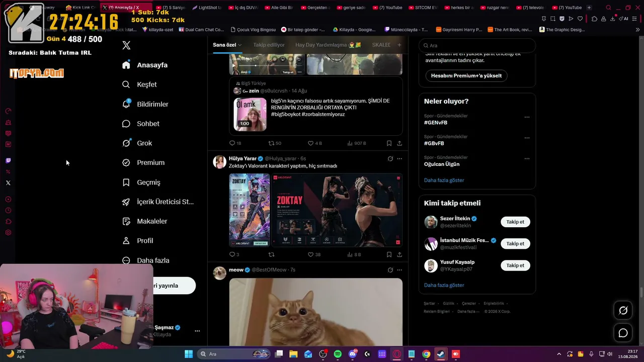Open Anasayfa home in X sidebar

tap(145, 65)
